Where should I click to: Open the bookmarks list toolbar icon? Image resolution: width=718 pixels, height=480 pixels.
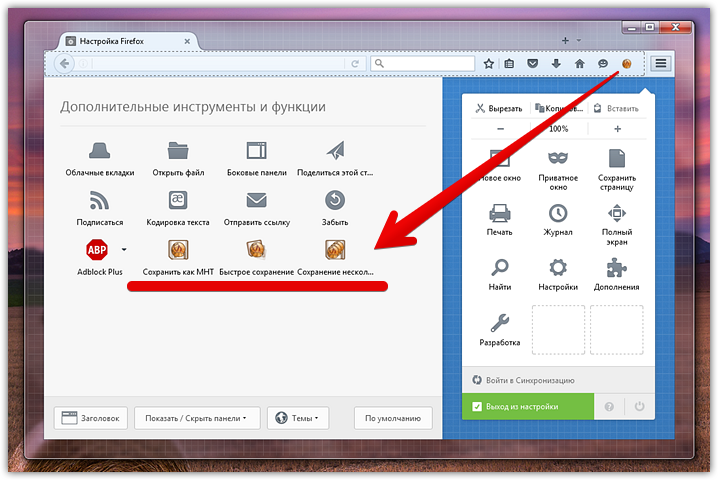(x=509, y=64)
